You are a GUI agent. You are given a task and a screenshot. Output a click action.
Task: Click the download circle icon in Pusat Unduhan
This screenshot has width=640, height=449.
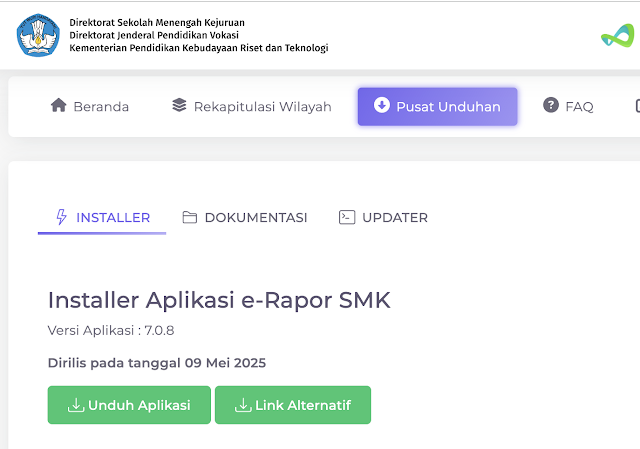click(x=382, y=105)
